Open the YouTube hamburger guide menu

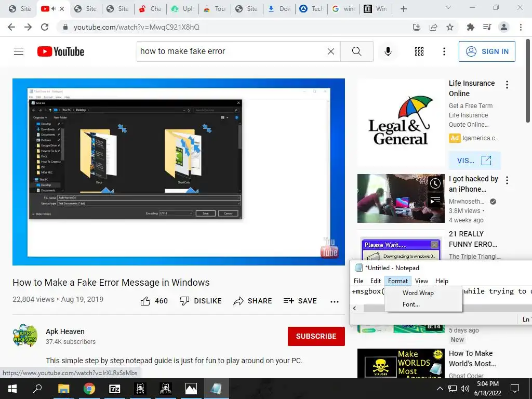pos(19,51)
